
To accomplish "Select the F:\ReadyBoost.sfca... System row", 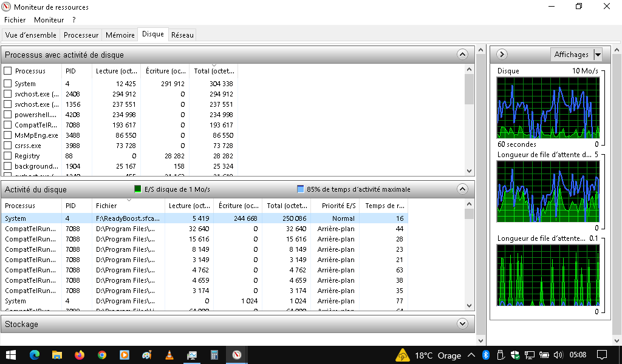I will pyautogui.click(x=205, y=218).
